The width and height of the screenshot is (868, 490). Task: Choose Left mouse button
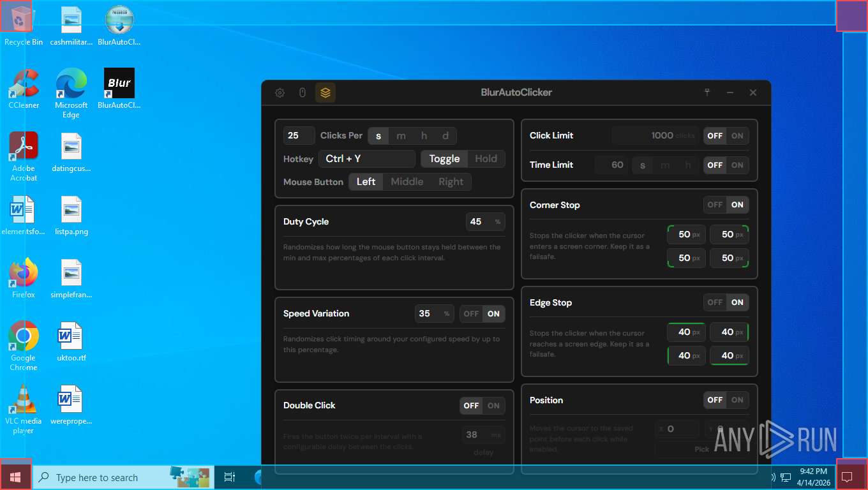[366, 182]
